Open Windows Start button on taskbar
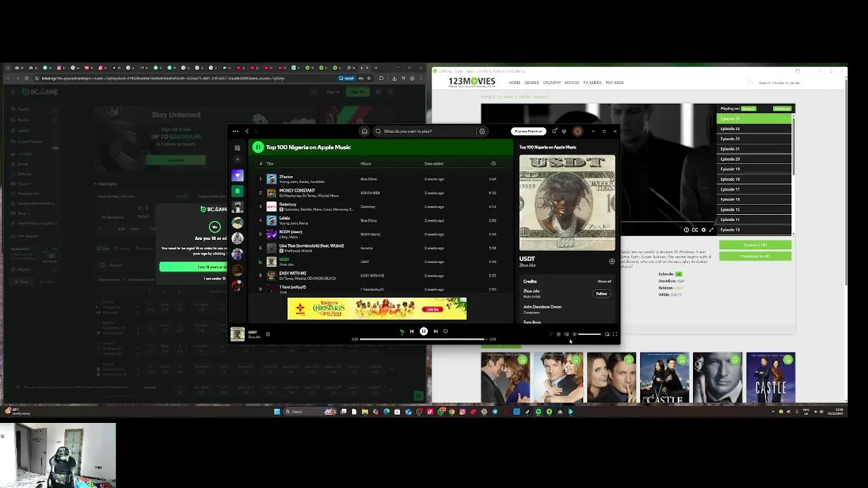 277,411
